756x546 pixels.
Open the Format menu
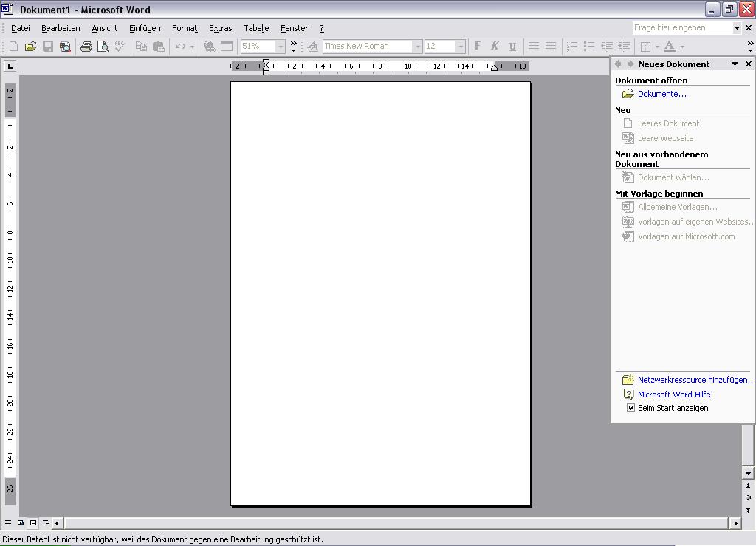pyautogui.click(x=185, y=28)
